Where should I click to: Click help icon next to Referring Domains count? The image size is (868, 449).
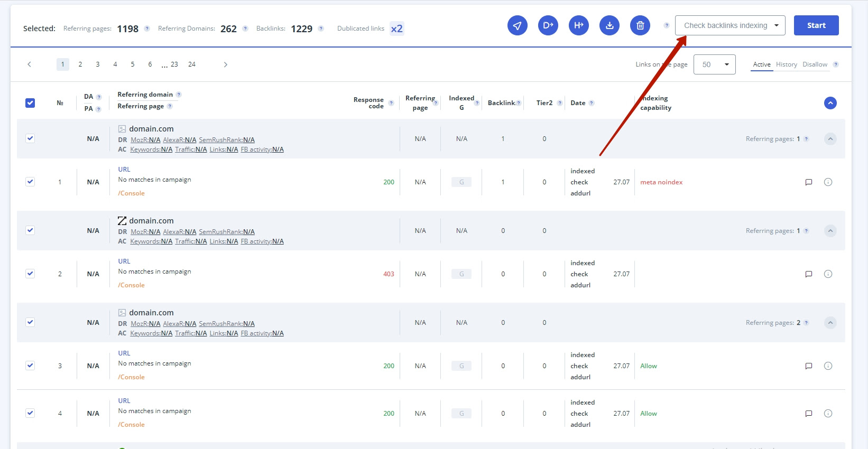click(x=245, y=29)
